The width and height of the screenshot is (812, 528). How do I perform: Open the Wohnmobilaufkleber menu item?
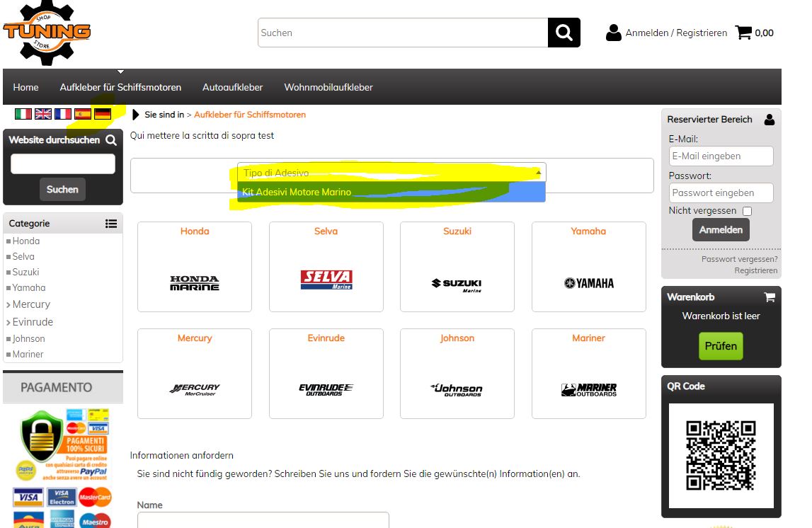click(x=328, y=88)
